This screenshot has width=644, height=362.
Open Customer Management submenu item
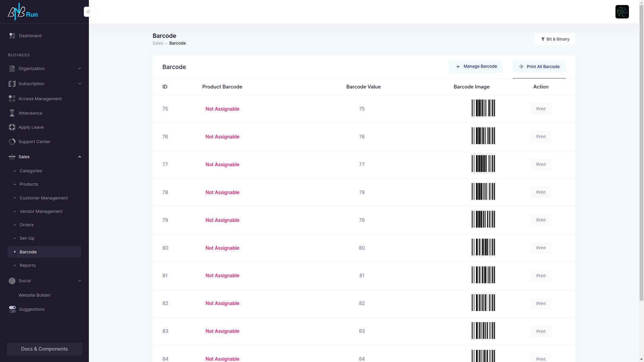coord(44,198)
